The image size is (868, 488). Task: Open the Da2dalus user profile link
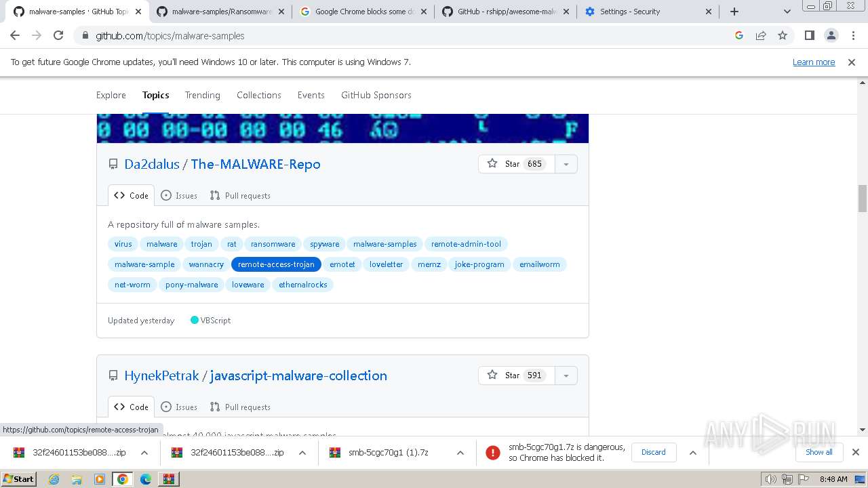[x=152, y=164]
